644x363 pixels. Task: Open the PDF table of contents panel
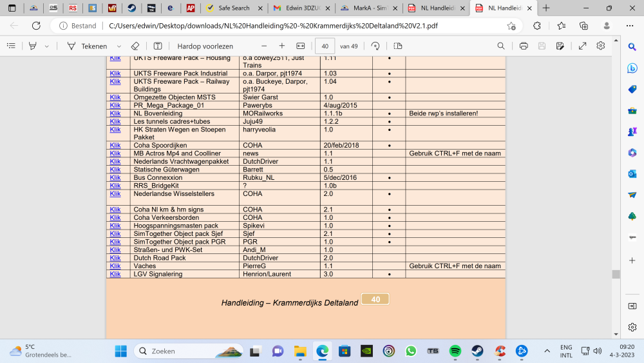pyautogui.click(x=11, y=46)
